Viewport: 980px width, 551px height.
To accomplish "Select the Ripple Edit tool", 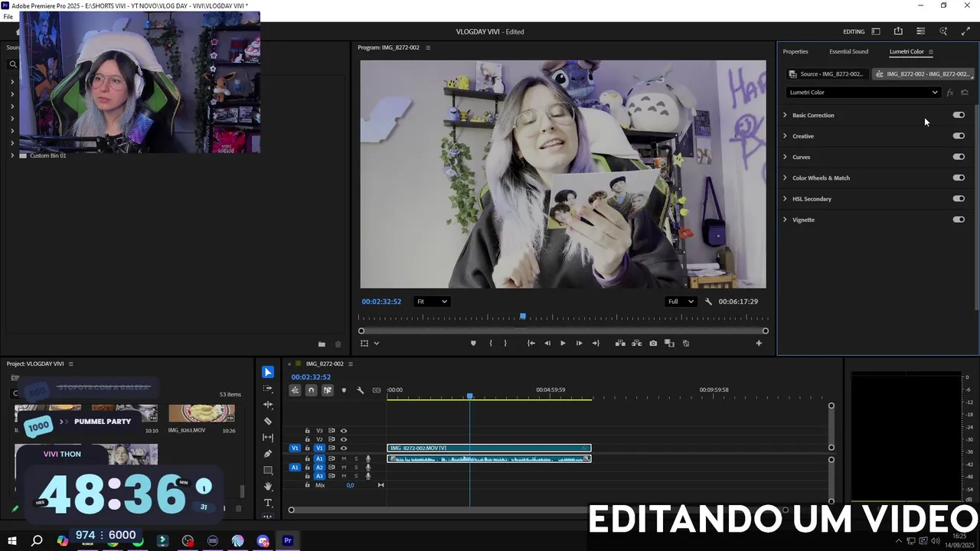I will [268, 404].
